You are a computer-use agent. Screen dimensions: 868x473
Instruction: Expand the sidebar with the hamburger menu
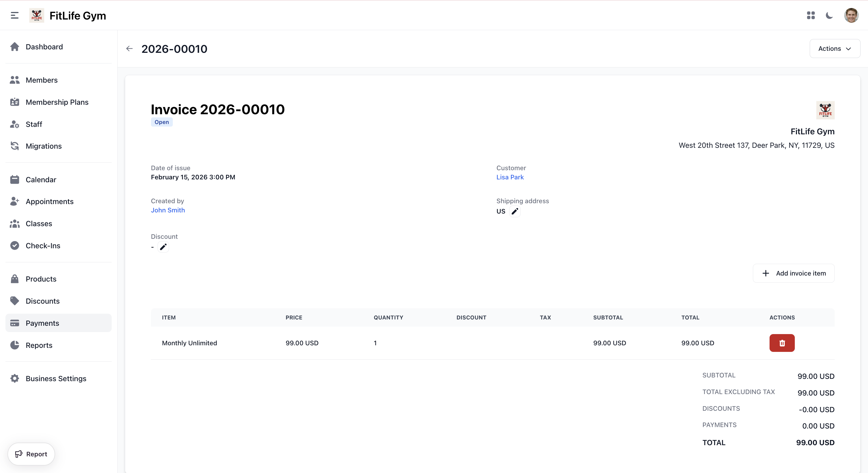14,15
